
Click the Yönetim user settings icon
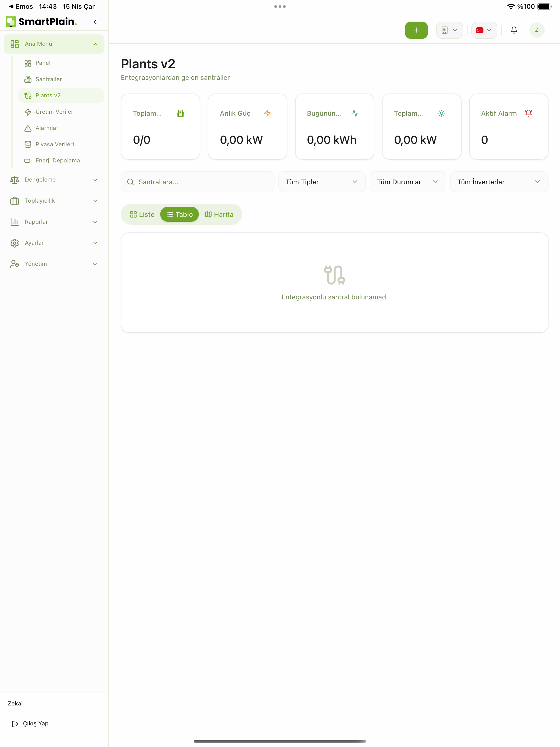(x=14, y=264)
